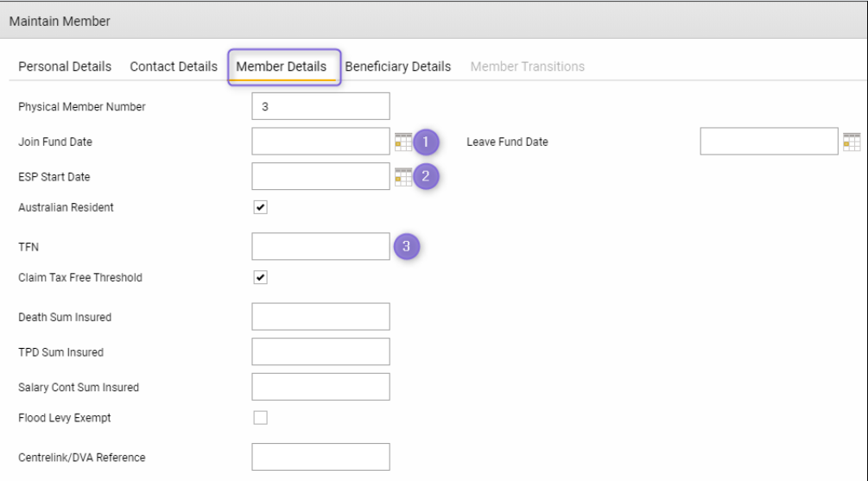The height and width of the screenshot is (481, 868).
Task: Uncheck the Claim Tax Free Threshold checkbox
Action: [x=260, y=277]
